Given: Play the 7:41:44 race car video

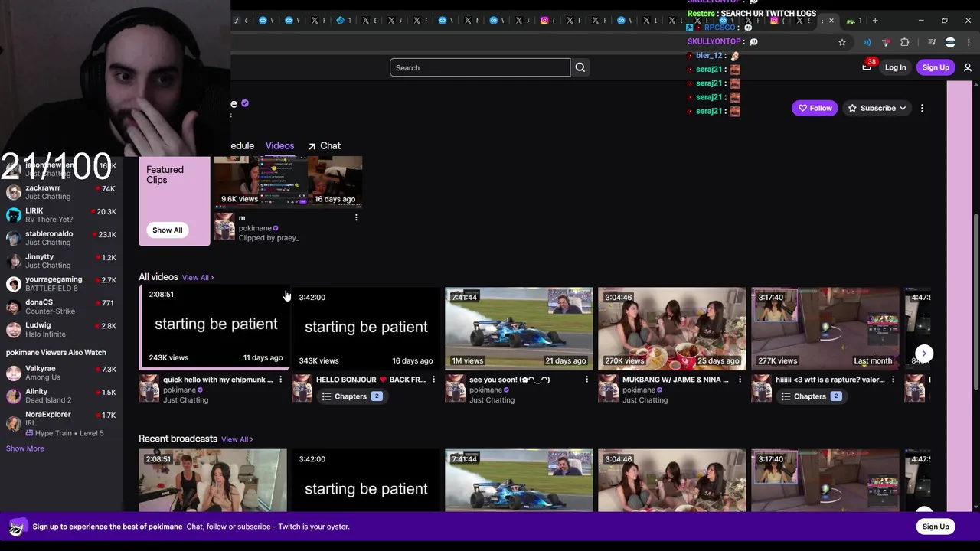Looking at the screenshot, I should tap(518, 329).
